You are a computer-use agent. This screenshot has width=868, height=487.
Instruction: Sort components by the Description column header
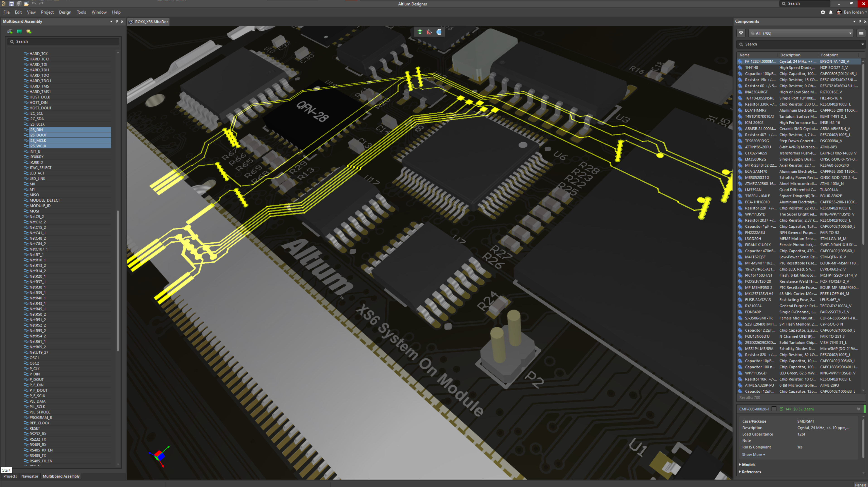798,55
